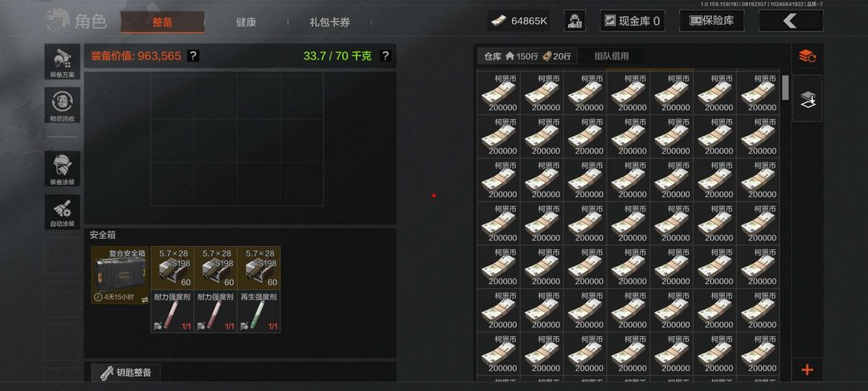Open the 组队借用 storage tab

pyautogui.click(x=611, y=56)
